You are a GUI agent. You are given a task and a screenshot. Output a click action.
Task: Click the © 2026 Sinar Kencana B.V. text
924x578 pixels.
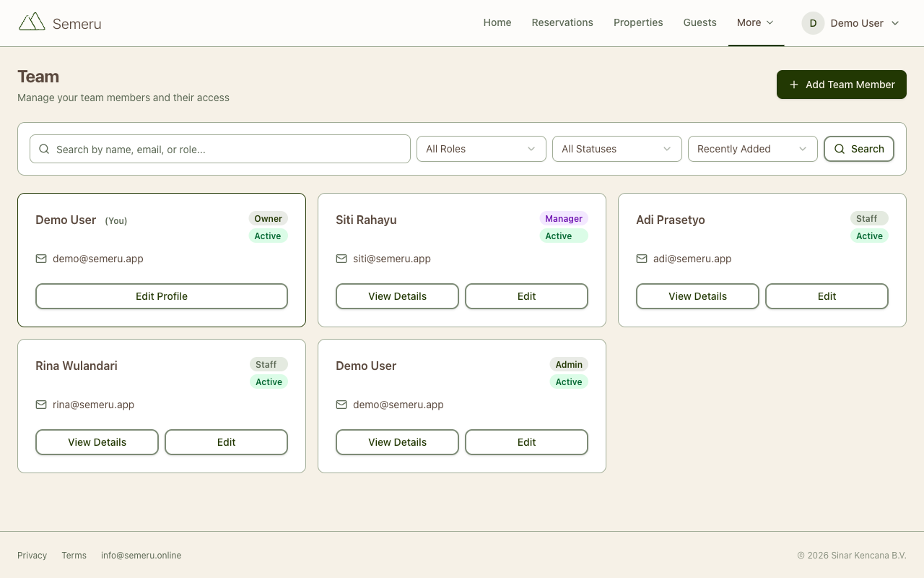(852, 556)
